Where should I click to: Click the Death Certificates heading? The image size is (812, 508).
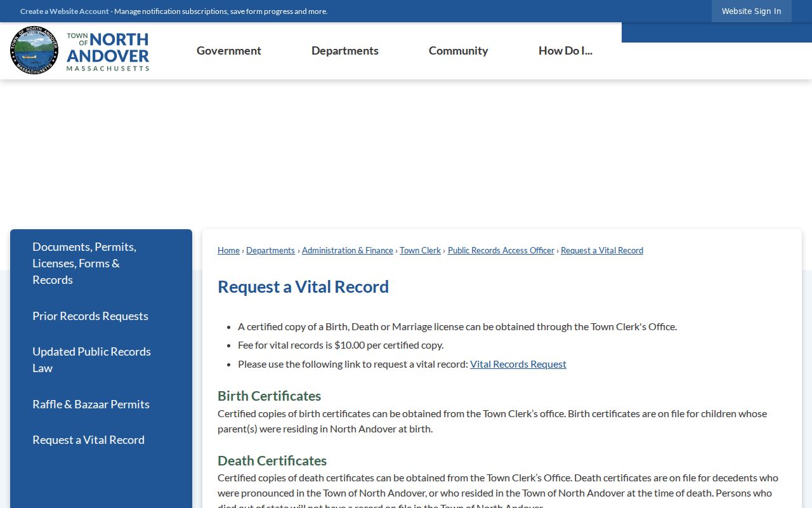pyautogui.click(x=272, y=460)
